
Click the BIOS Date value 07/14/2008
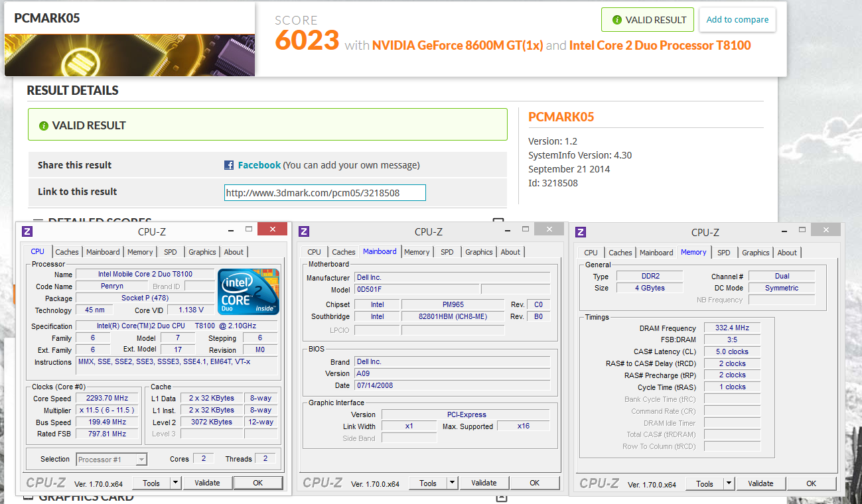(452, 385)
